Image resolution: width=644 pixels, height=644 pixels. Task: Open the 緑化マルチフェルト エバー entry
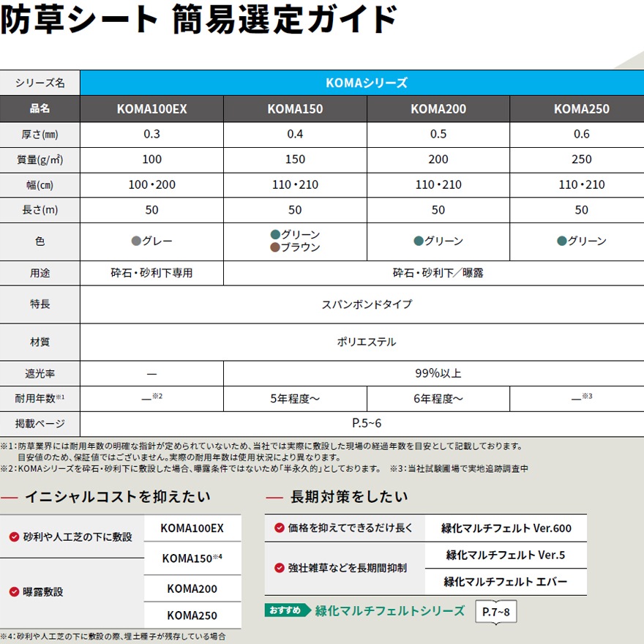click(x=506, y=582)
